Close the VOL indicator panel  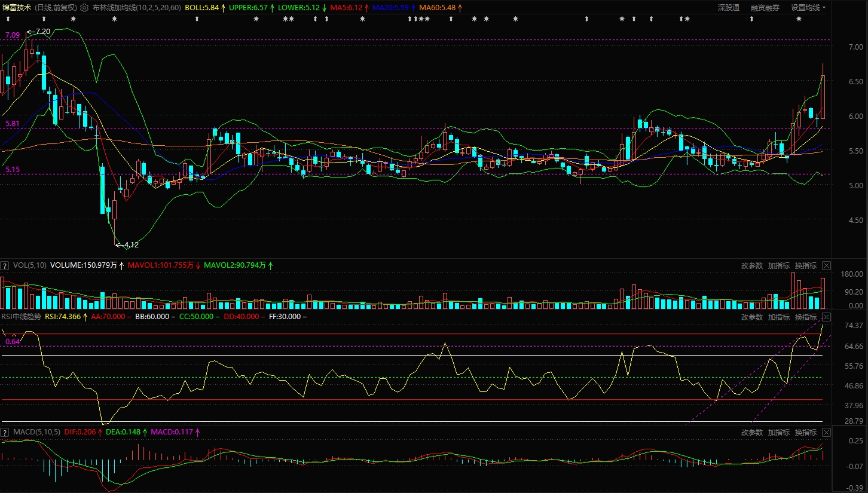click(x=827, y=265)
